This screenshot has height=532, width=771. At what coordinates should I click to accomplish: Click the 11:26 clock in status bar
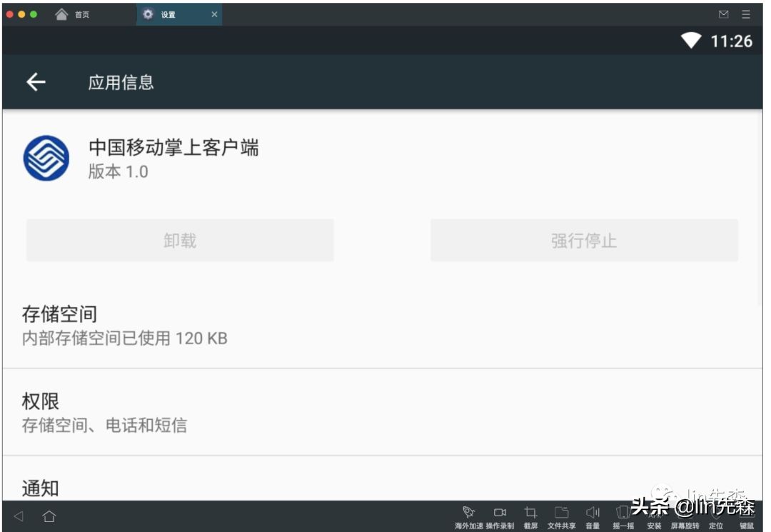click(731, 41)
